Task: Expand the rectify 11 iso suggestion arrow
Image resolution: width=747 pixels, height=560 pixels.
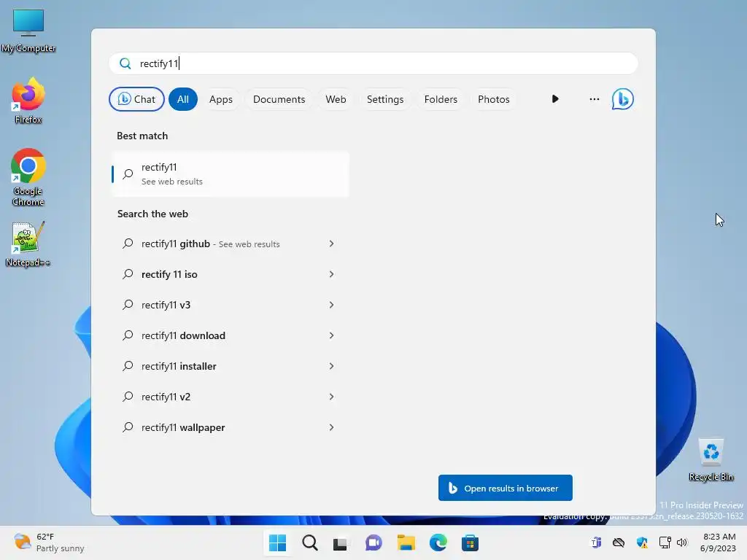Action: 332,274
